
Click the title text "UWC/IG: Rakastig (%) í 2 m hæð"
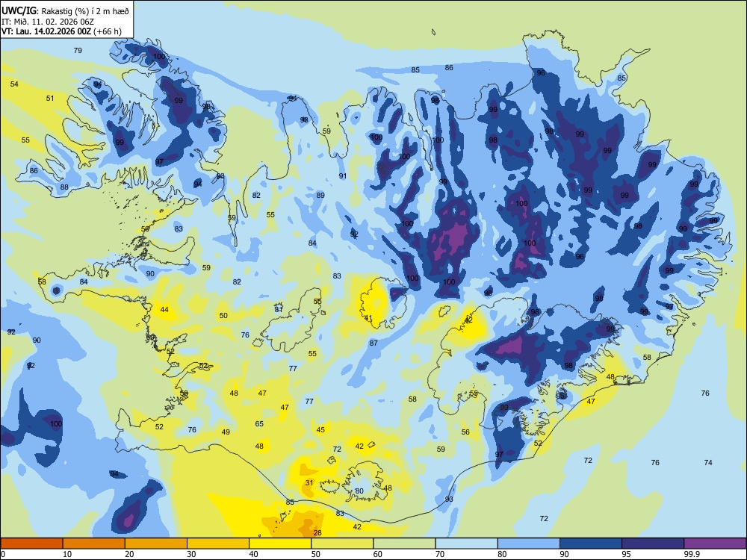pos(65,11)
